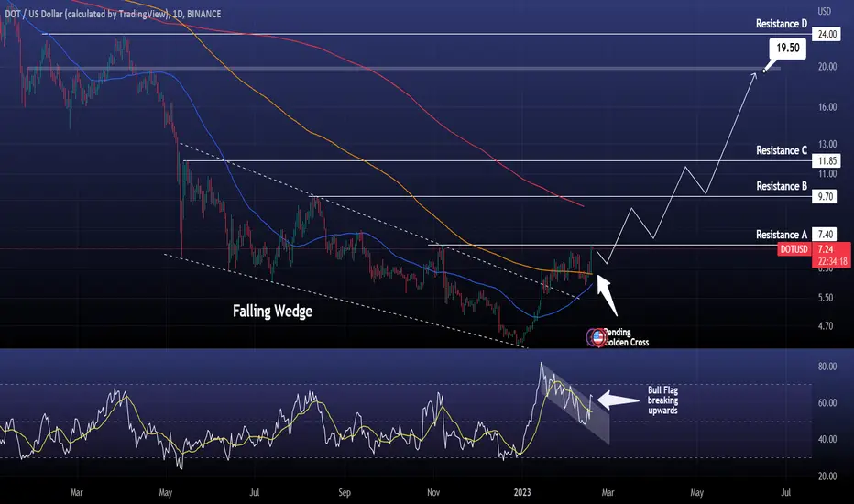
Task: Click the Jul label at axis end
Action: click(786, 493)
